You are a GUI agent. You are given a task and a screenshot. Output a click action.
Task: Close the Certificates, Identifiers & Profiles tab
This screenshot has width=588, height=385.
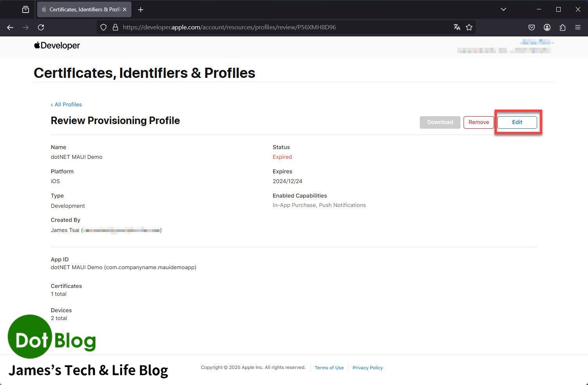pos(125,9)
